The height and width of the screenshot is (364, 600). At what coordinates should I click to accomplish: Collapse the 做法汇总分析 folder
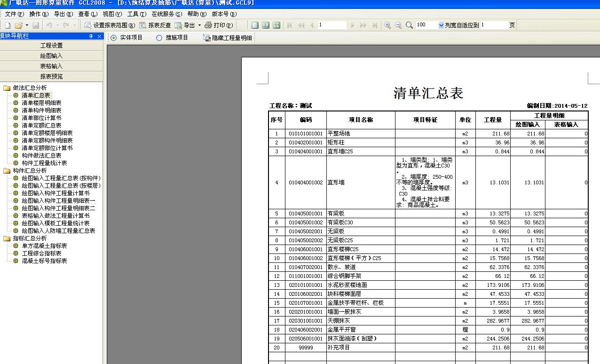7,88
